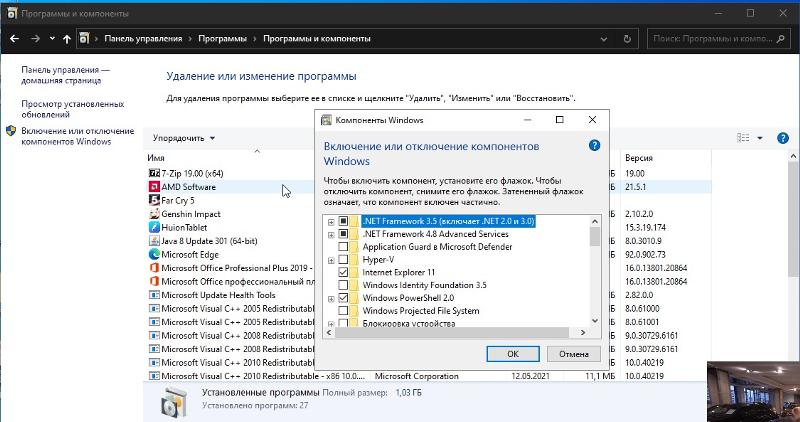Enable Windows Projected File System checkbox
This screenshot has width=800, height=422.
pyautogui.click(x=343, y=311)
